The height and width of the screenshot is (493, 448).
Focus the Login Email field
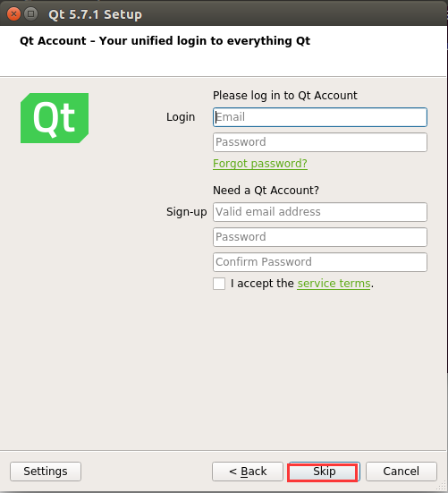point(320,117)
